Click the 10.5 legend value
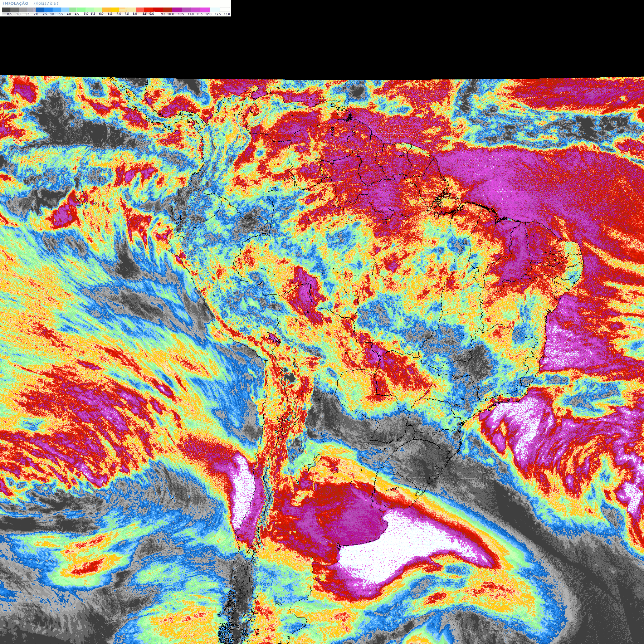This screenshot has height=644, width=644. [x=181, y=14]
